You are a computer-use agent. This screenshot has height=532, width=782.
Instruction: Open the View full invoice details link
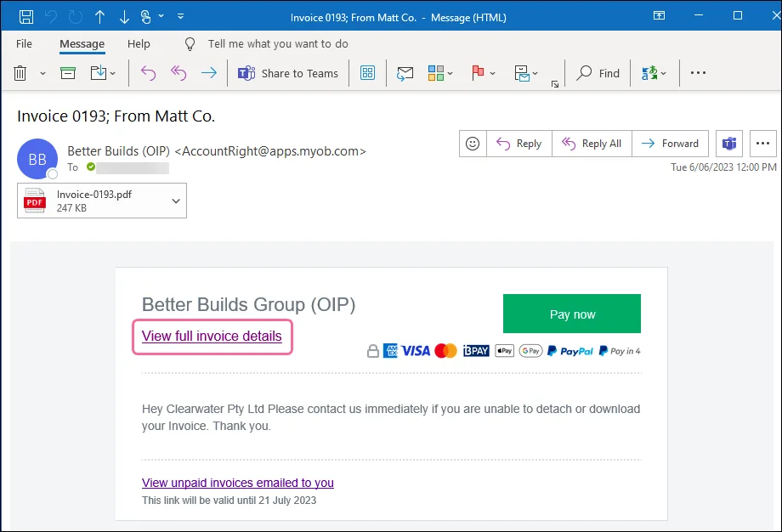[x=212, y=337]
